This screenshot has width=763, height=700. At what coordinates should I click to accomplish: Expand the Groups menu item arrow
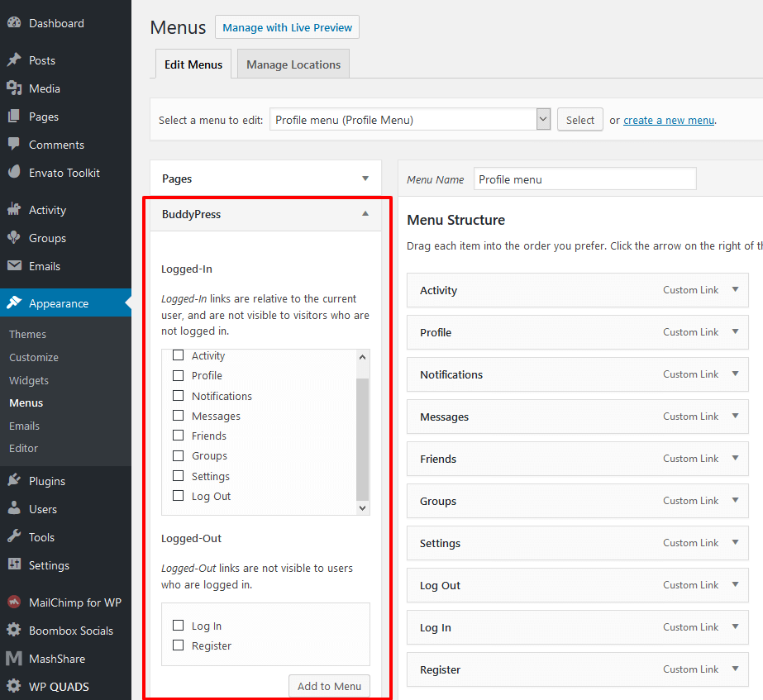(735, 500)
